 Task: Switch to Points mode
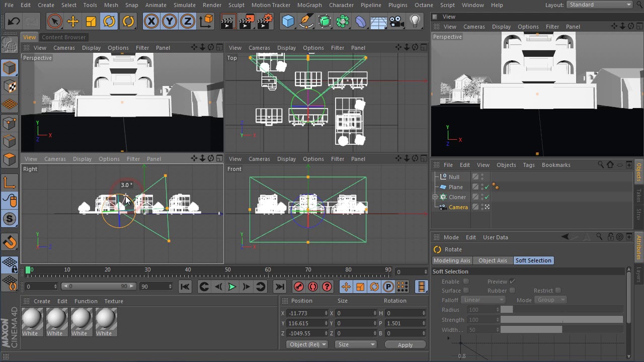click(x=10, y=123)
